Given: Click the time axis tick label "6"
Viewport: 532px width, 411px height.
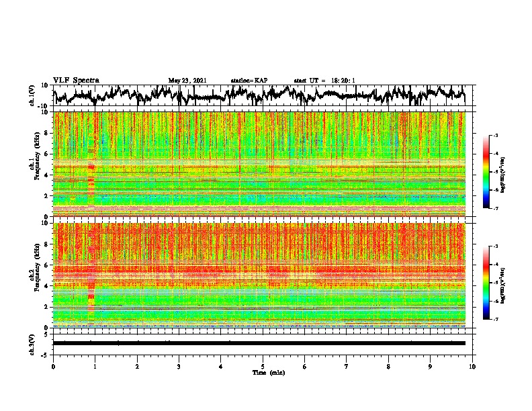Looking at the screenshot, I should 304,367.
